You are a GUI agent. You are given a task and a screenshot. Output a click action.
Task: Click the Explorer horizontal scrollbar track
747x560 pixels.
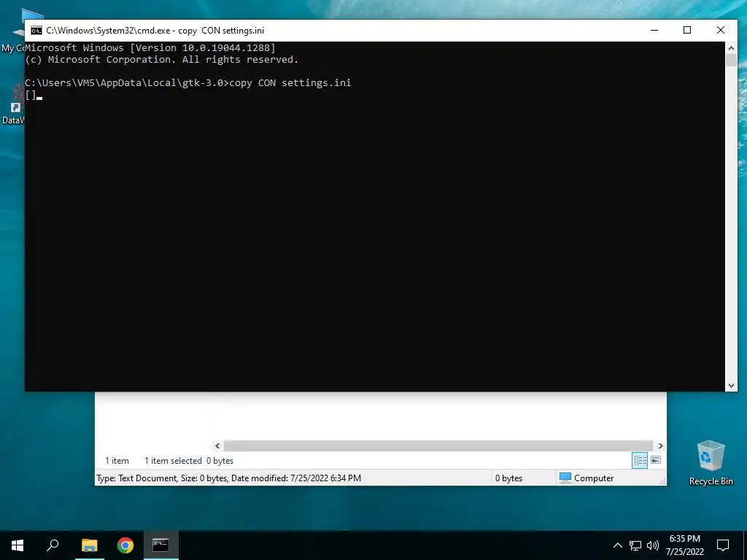[x=438, y=446]
